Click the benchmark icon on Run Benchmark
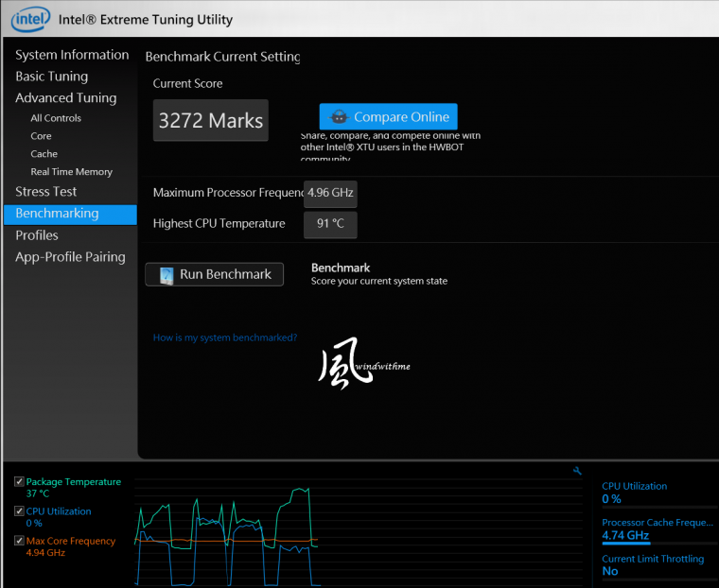The width and height of the screenshot is (719, 588). pyautogui.click(x=167, y=275)
